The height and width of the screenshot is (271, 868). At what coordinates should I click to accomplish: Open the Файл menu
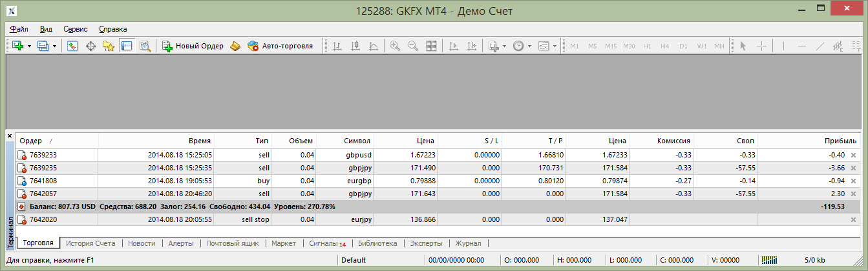pyautogui.click(x=19, y=29)
